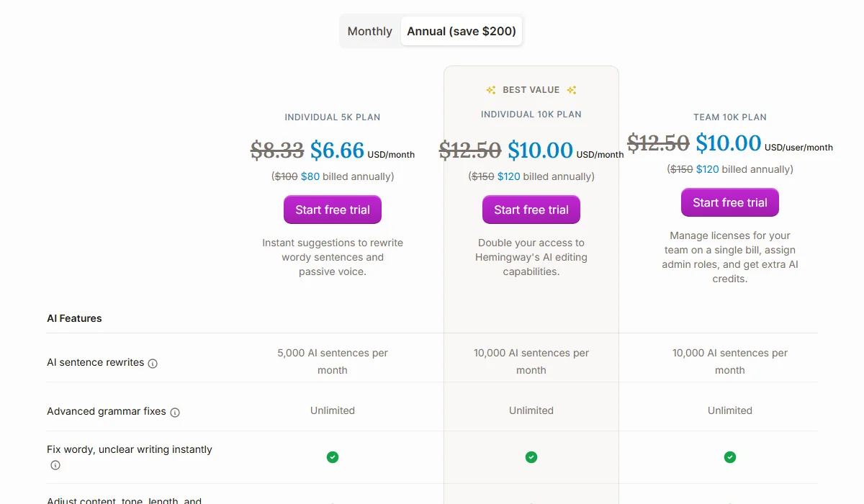864x504 pixels.
Task: Open the Individual 10K Plan tab header
Action: (531, 114)
